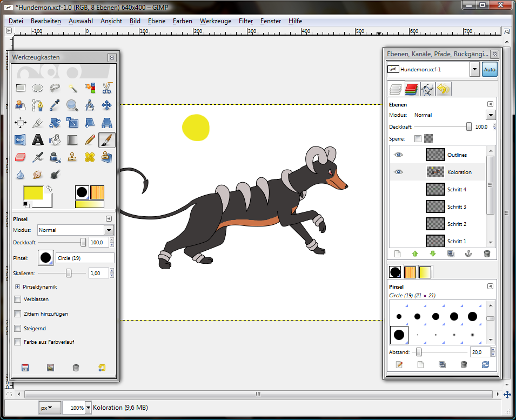Open Ebenen tab configuration menu arrow

[x=490, y=104]
